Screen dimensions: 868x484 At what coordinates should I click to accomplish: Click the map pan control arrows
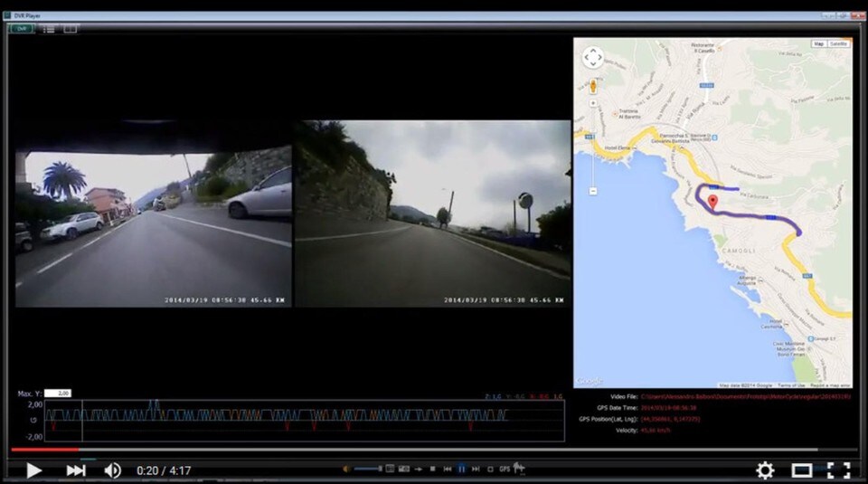[592, 58]
